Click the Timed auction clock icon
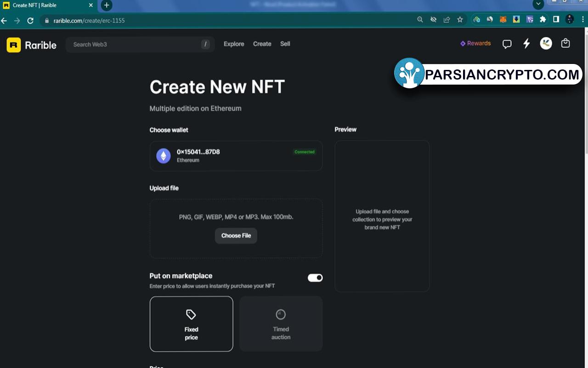Viewport: 588px width, 368px height. tap(281, 315)
